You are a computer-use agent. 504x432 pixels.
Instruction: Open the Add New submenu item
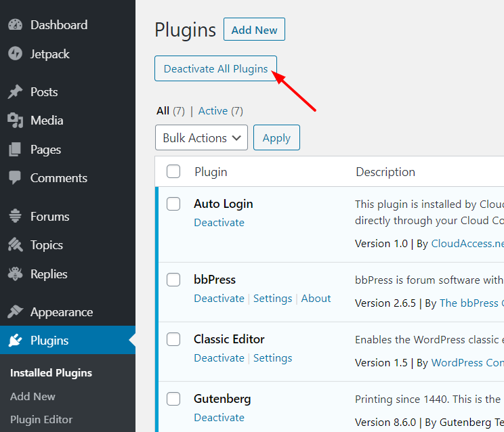(x=33, y=396)
